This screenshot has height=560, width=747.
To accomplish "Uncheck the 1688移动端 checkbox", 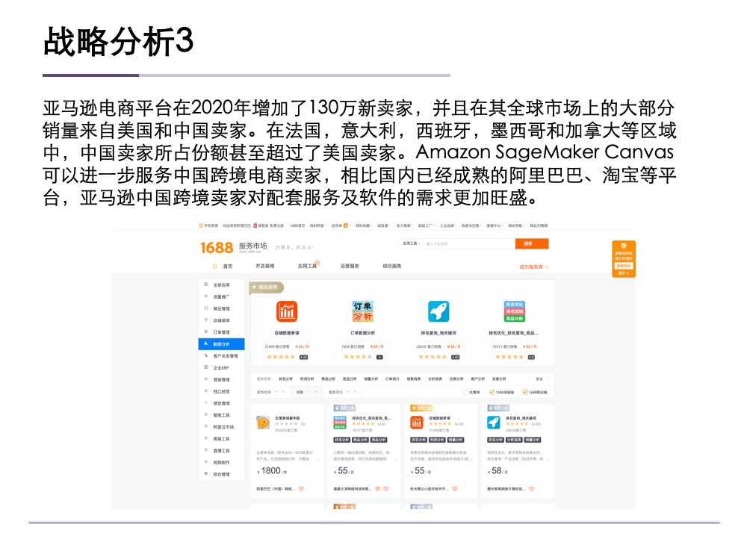I will pyautogui.click(x=524, y=391).
